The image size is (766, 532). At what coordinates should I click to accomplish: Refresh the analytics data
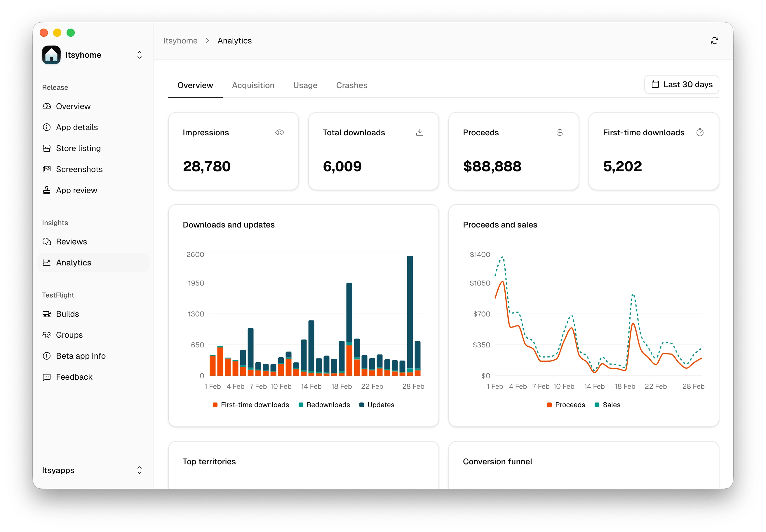[714, 40]
